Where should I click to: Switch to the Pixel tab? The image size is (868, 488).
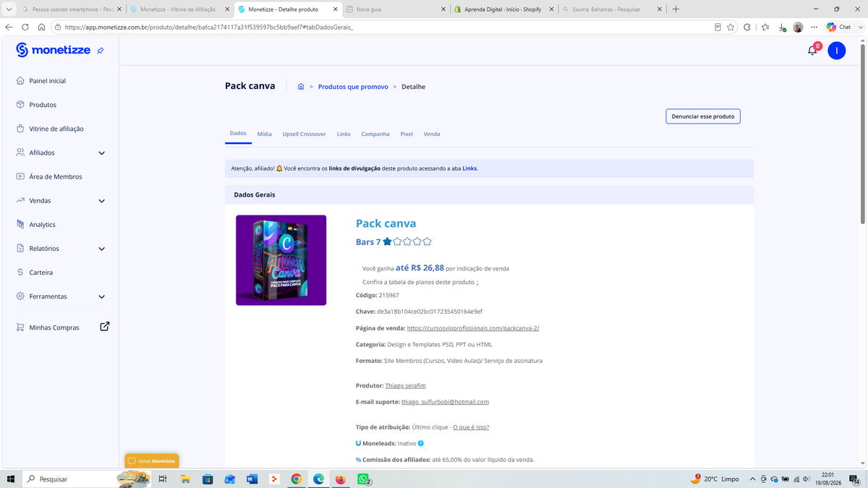click(407, 134)
